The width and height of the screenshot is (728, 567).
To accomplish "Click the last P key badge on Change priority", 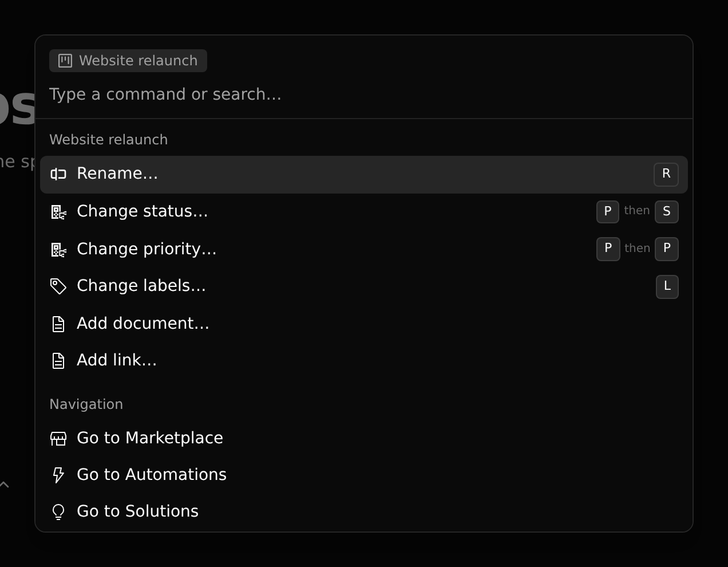I will pyautogui.click(x=667, y=249).
